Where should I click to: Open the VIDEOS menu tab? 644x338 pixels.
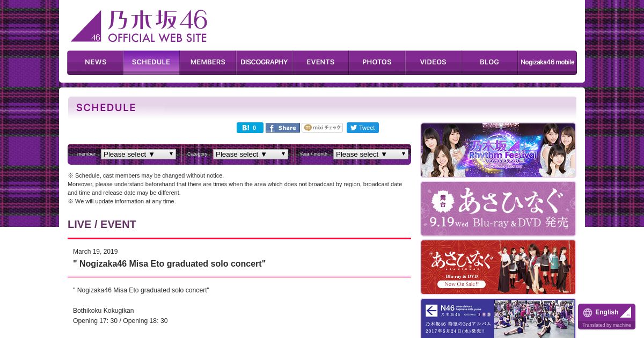(x=433, y=62)
